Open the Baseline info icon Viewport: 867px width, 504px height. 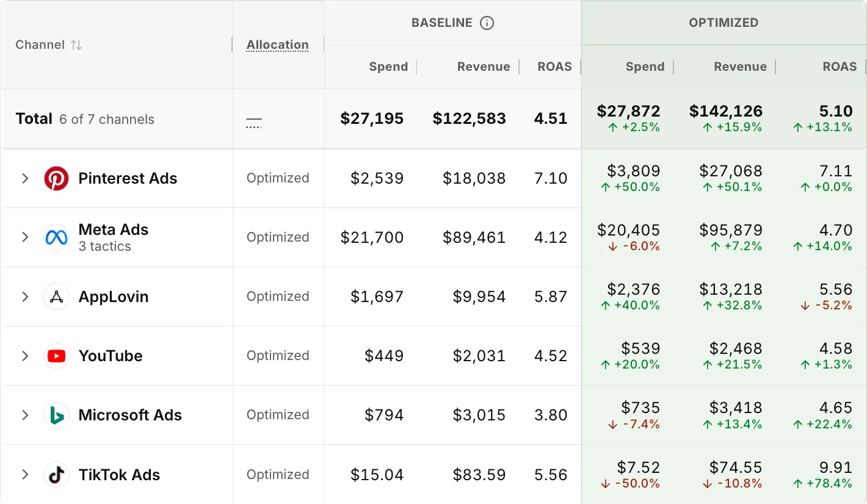pyautogui.click(x=487, y=23)
